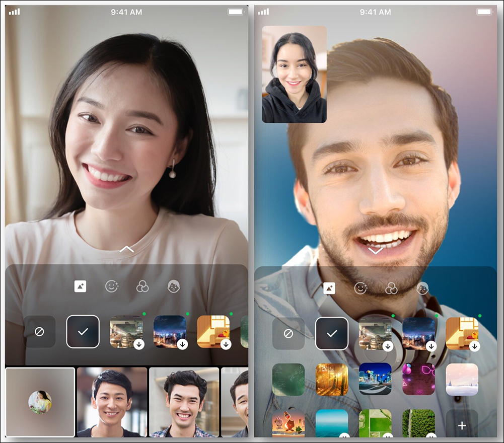
Task: Collapse the effects panel with down chevron
Action: pyautogui.click(x=376, y=251)
